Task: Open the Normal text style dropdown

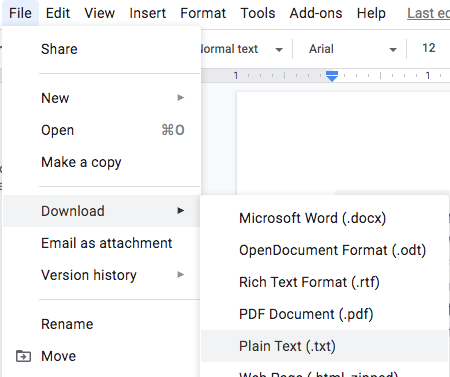Action: point(242,49)
